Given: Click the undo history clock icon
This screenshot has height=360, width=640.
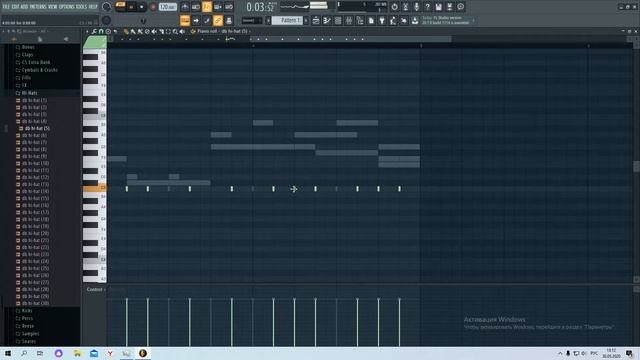Looking at the screenshot, I should (394, 7).
